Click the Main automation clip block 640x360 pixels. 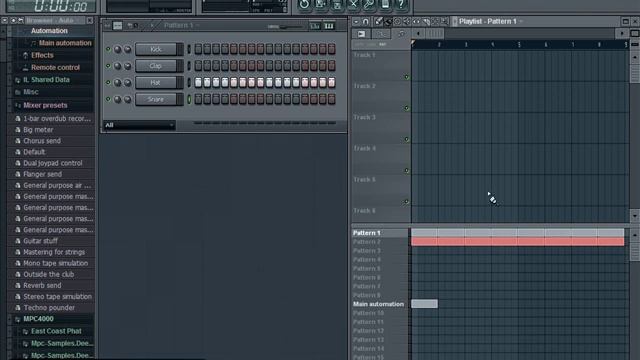pyautogui.click(x=424, y=304)
